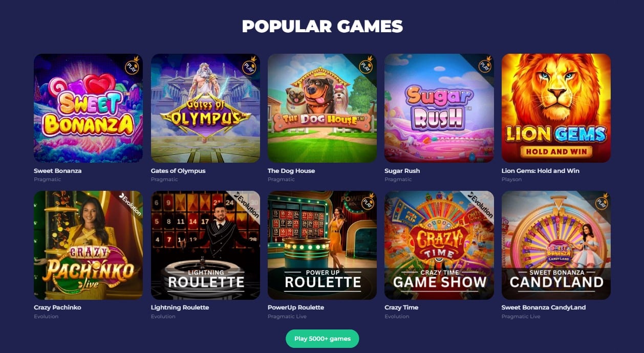Image resolution: width=644 pixels, height=353 pixels.
Task: Click the Crazy Time title text
Action: pyautogui.click(x=401, y=307)
